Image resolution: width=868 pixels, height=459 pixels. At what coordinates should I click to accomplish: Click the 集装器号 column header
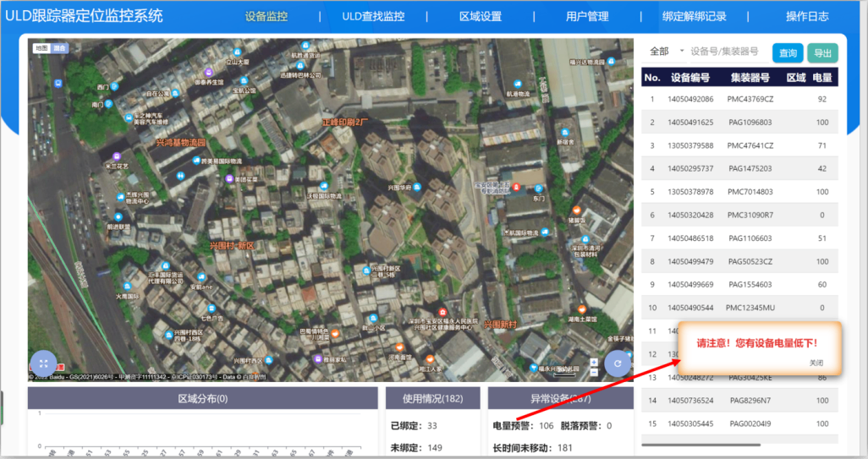point(750,78)
